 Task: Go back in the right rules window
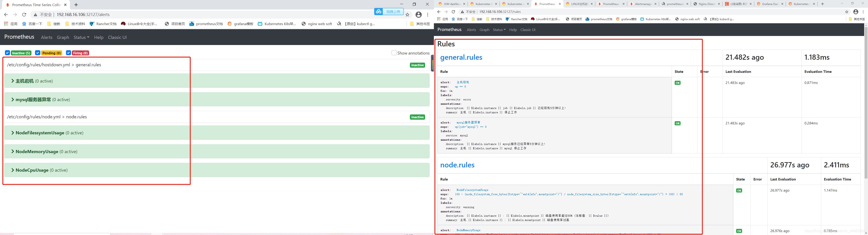[439, 12]
